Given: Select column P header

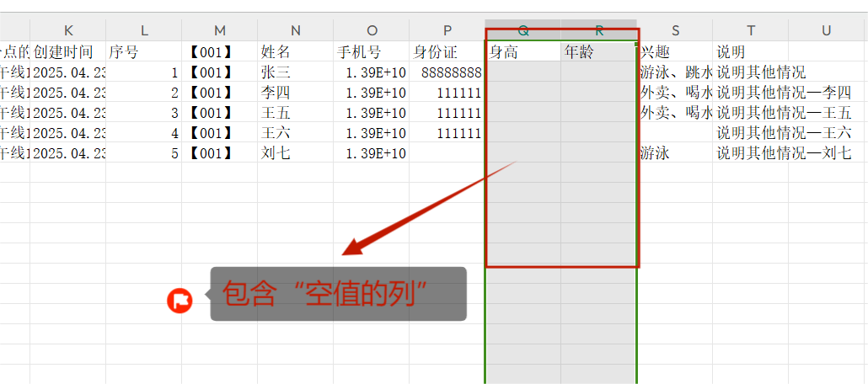Looking at the screenshot, I should [447, 30].
